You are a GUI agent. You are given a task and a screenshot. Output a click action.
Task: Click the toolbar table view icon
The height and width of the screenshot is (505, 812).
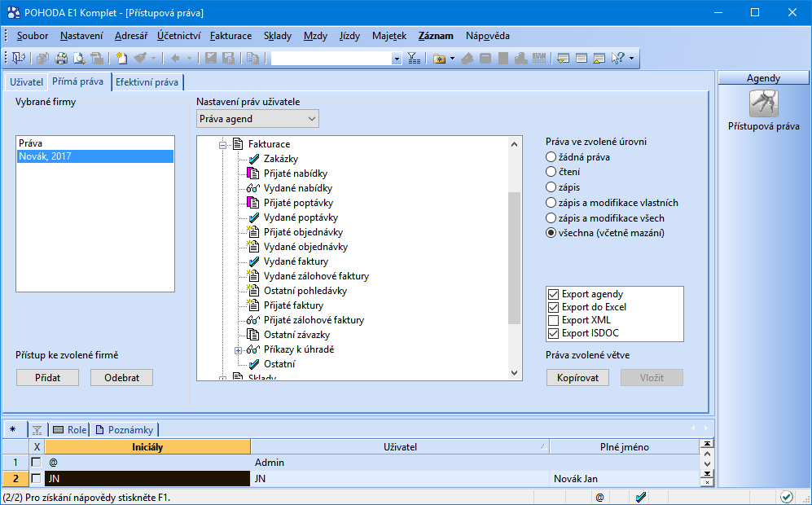click(582, 58)
